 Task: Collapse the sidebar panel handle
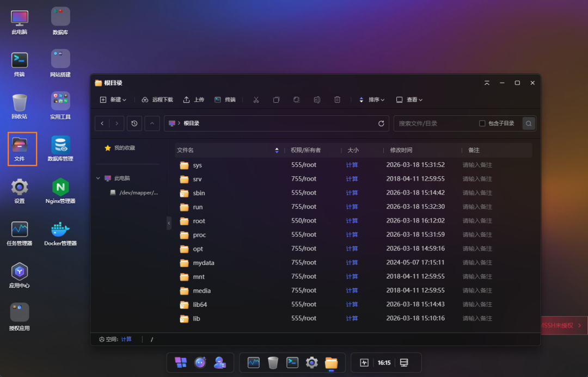click(x=169, y=223)
